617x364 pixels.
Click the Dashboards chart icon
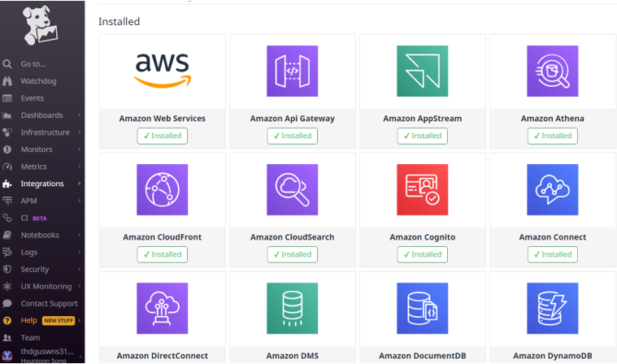click(x=7, y=115)
